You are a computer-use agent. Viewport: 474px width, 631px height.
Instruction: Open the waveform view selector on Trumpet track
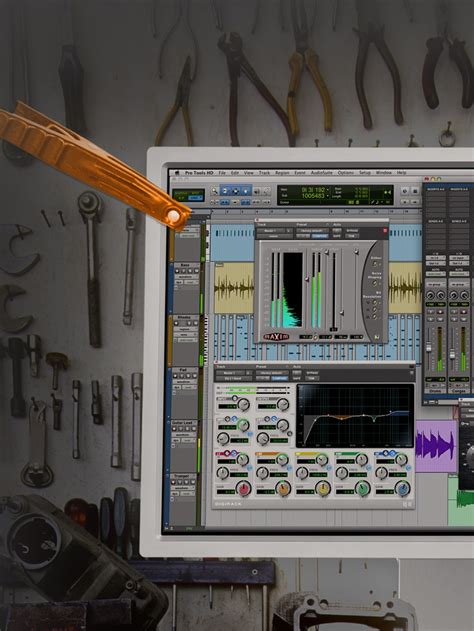pyautogui.click(x=185, y=488)
